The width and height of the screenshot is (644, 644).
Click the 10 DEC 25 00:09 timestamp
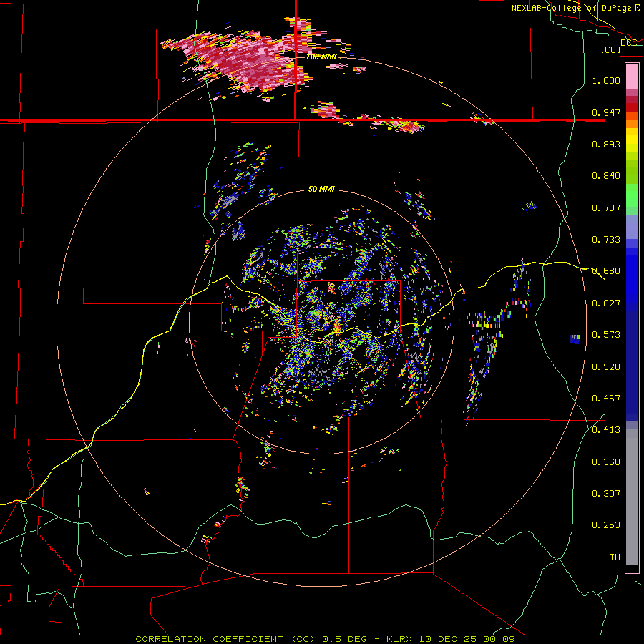(467, 639)
